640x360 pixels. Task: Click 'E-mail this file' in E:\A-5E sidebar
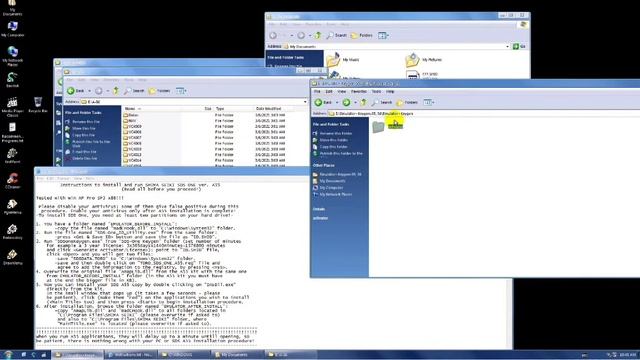coord(81,152)
